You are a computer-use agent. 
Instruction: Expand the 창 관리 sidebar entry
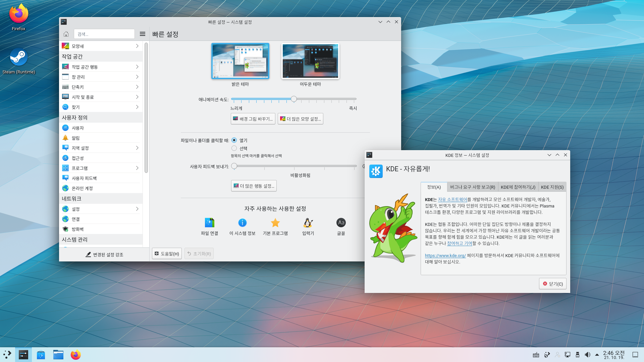(101, 77)
